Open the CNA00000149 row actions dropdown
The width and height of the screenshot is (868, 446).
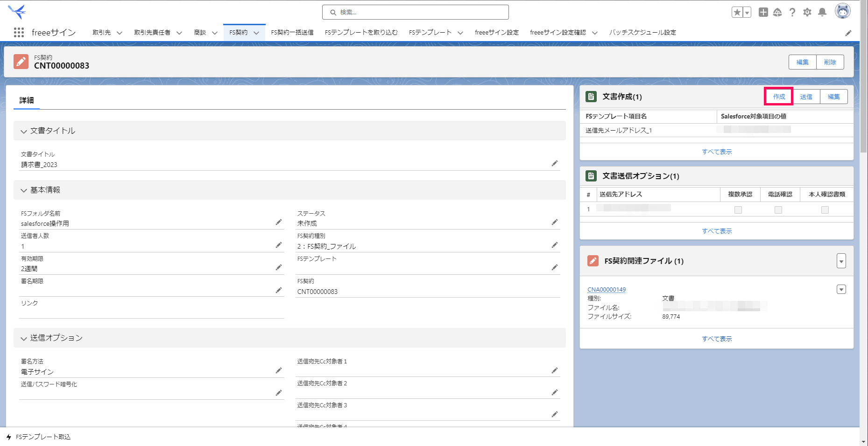click(841, 289)
